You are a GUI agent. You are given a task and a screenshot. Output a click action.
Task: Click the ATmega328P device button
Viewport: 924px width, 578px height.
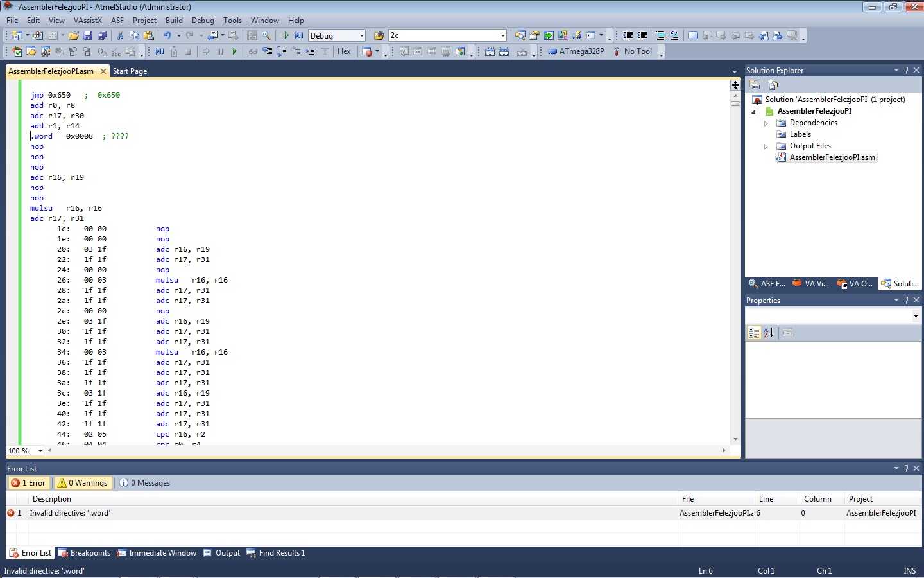click(576, 51)
